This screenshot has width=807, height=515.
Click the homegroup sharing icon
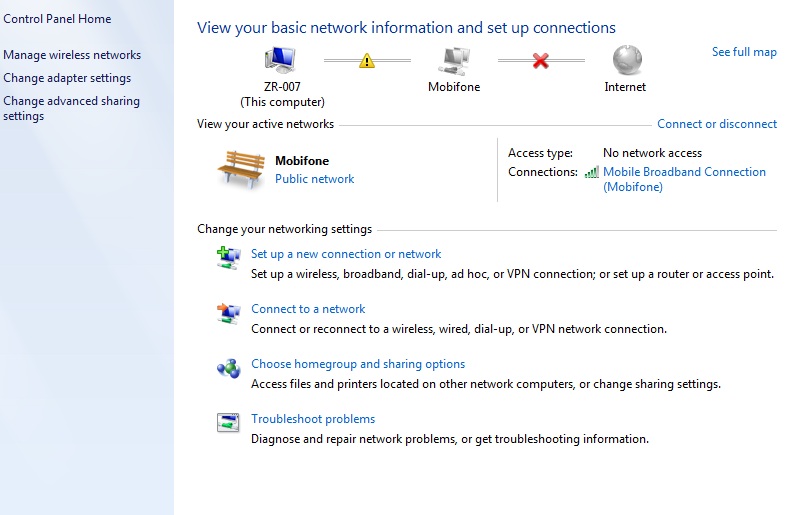pyautogui.click(x=229, y=369)
